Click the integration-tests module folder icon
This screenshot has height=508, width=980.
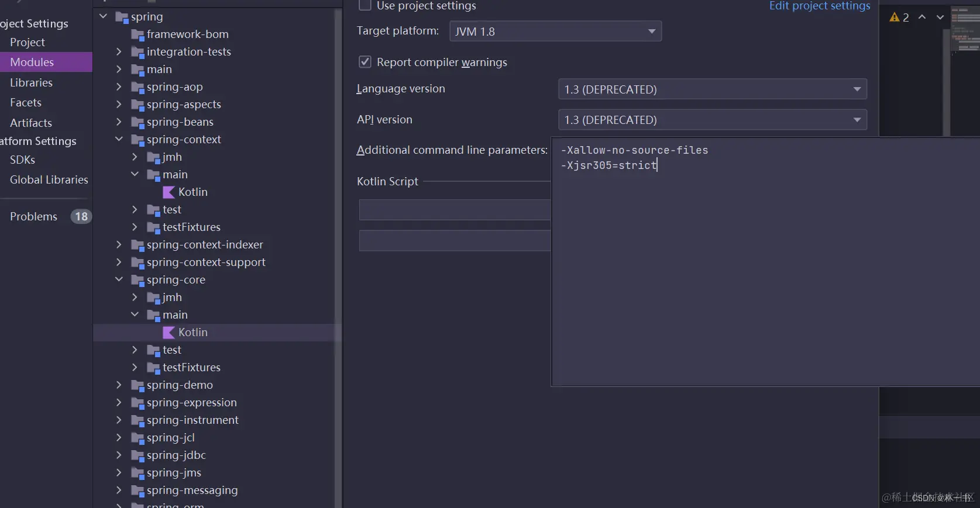coord(137,52)
